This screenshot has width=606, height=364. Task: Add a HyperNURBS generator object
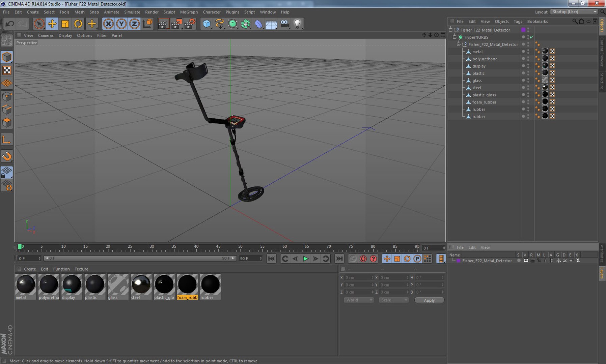pyautogui.click(x=233, y=24)
